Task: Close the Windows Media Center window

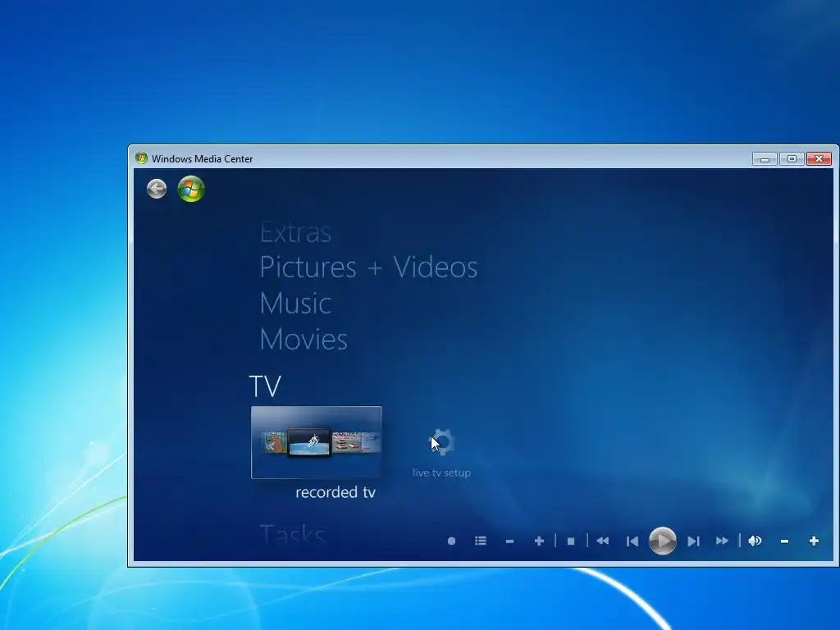Action: point(819,158)
